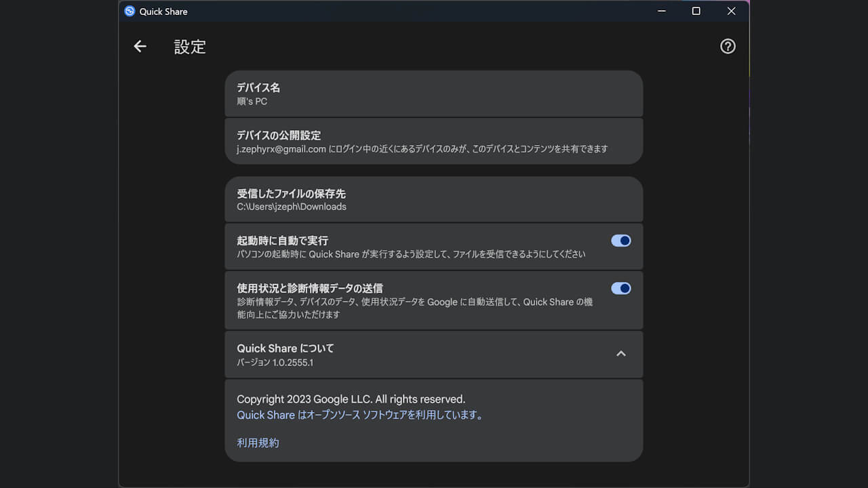Toggle off 起動時に自動で実行 switch
868x488 pixels.
tap(621, 241)
